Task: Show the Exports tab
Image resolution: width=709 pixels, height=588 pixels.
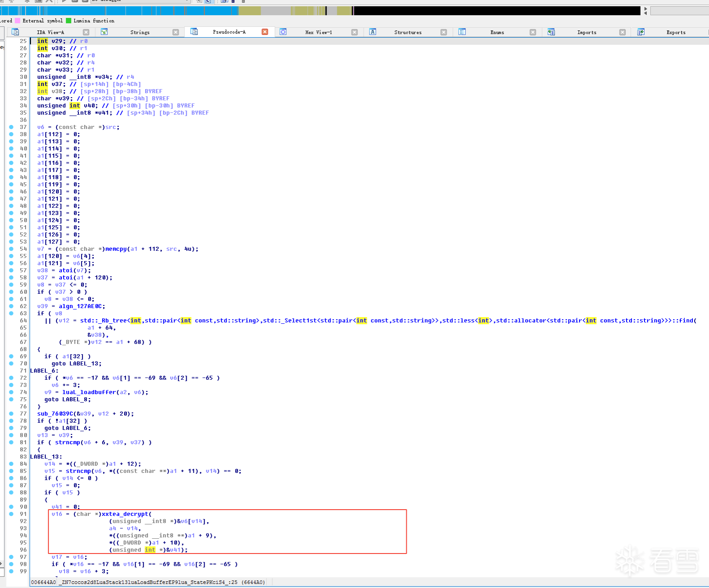Action: coord(676,32)
